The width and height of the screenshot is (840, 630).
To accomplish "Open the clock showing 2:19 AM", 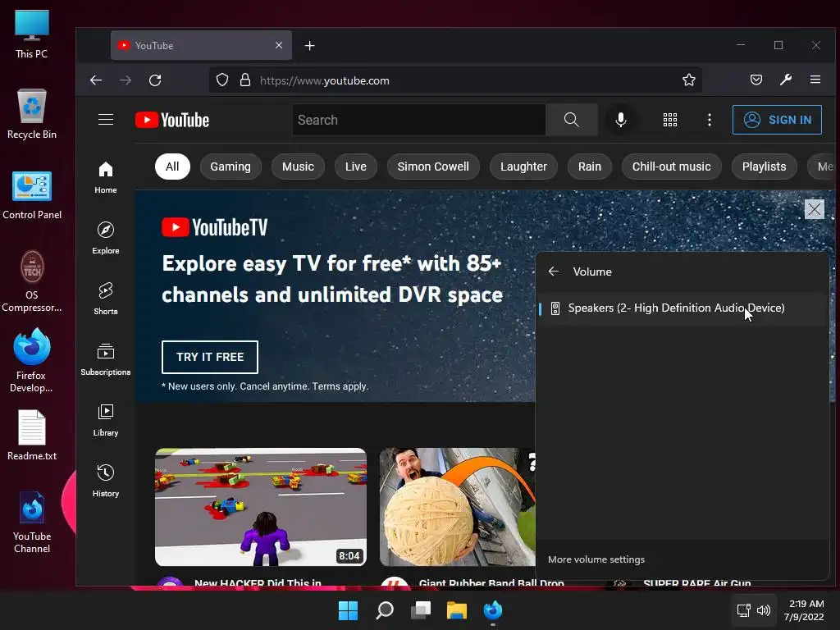I will (x=804, y=610).
